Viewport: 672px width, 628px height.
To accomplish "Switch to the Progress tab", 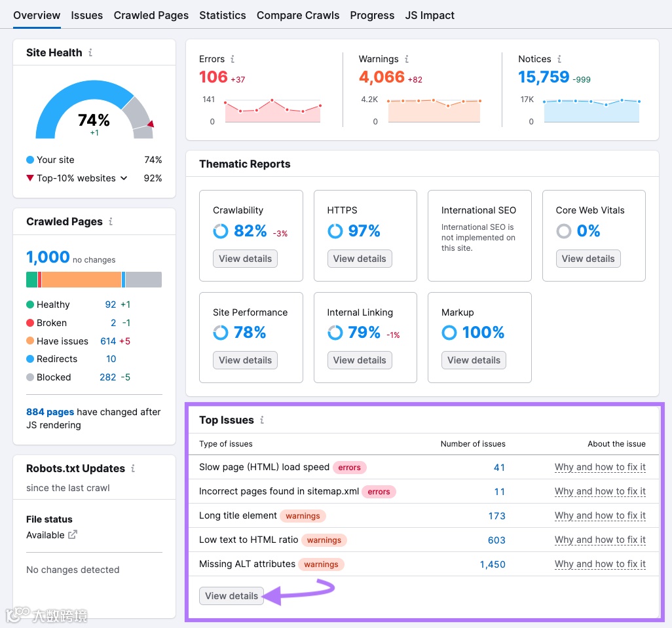I will coord(372,16).
